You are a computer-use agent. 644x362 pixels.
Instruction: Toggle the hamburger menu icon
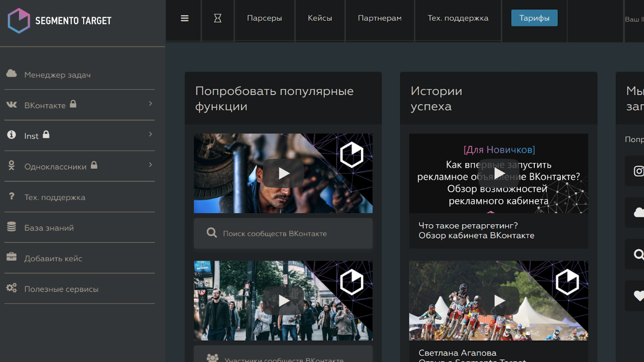click(184, 18)
